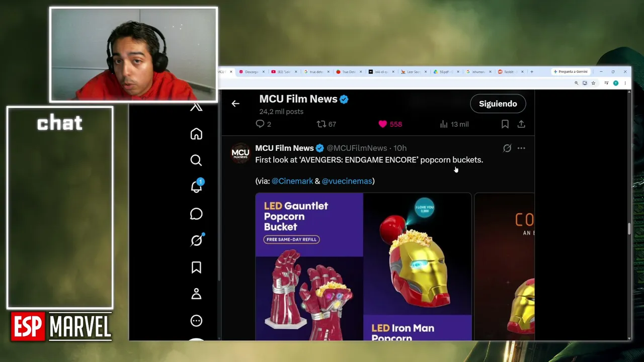Open the Messages chat bubble icon
Screen dimensions: 644x362
click(x=196, y=214)
